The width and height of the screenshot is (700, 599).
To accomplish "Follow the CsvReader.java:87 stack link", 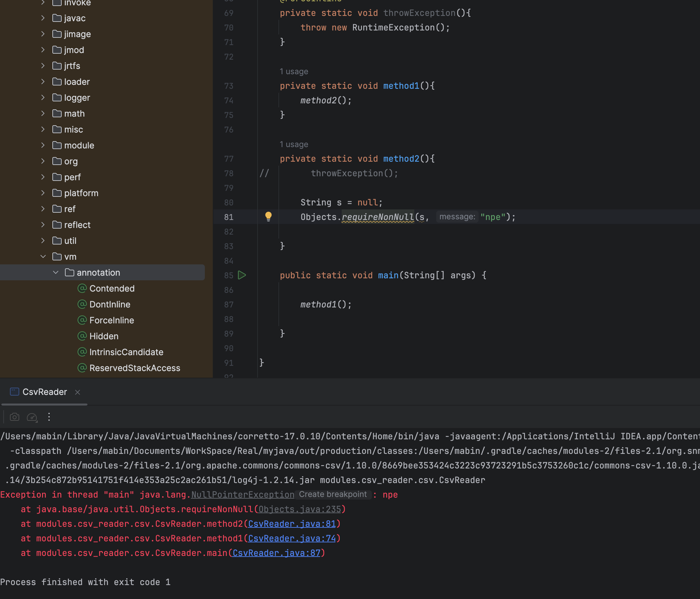I will (276, 553).
